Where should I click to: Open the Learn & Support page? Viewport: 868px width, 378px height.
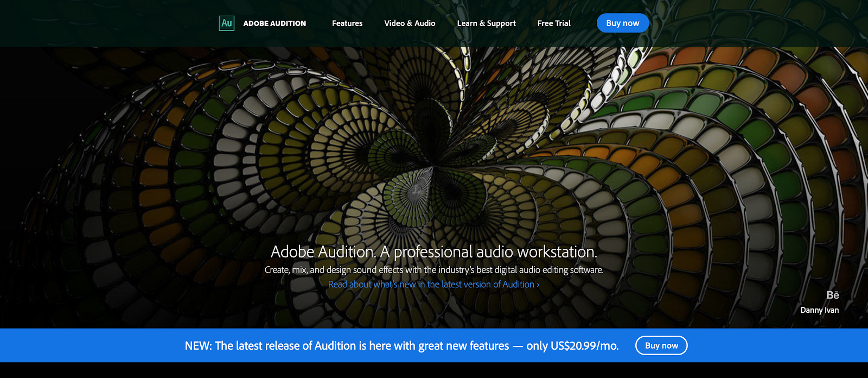486,23
